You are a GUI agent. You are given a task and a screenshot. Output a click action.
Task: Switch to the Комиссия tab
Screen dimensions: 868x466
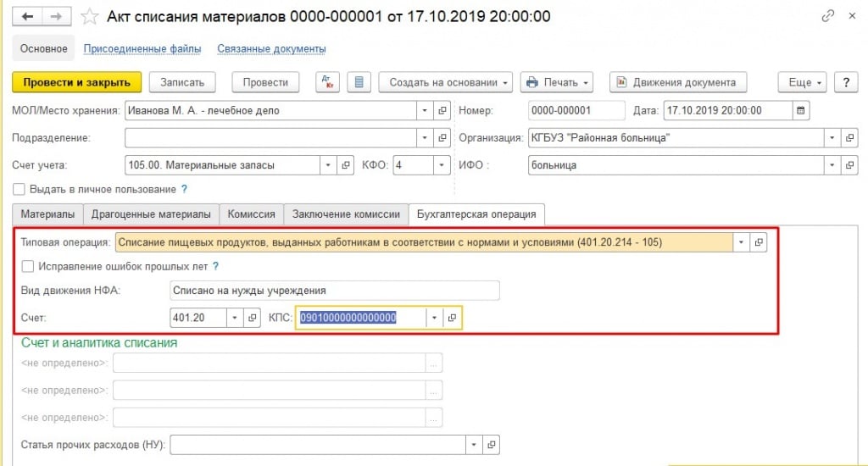[x=251, y=214]
